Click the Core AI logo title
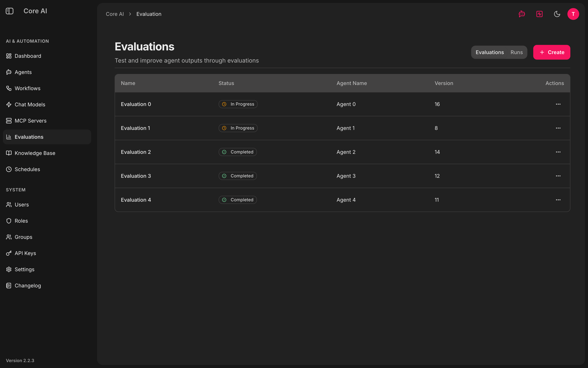This screenshot has height=368, width=588. click(35, 11)
